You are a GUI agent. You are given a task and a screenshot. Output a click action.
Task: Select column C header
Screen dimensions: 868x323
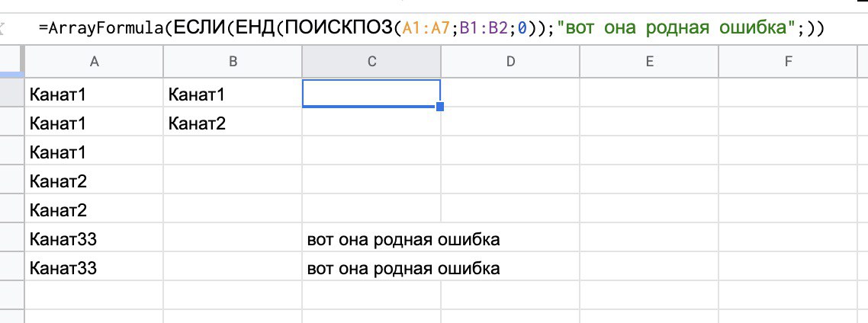point(371,62)
